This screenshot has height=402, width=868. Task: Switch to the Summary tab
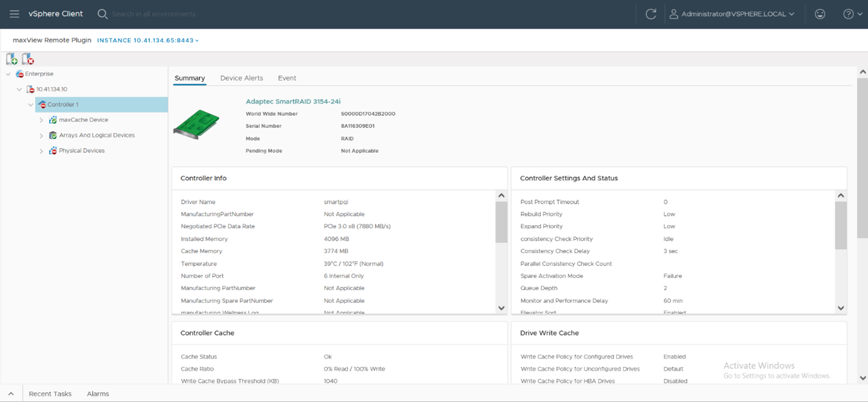tap(189, 78)
